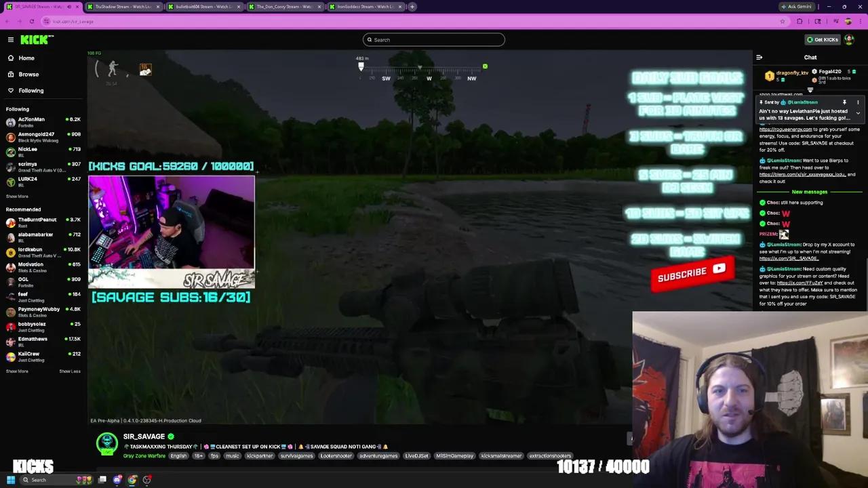The height and width of the screenshot is (488, 868).
Task: Open PaymoneyWubby recommended channel avatar
Action: point(10,312)
